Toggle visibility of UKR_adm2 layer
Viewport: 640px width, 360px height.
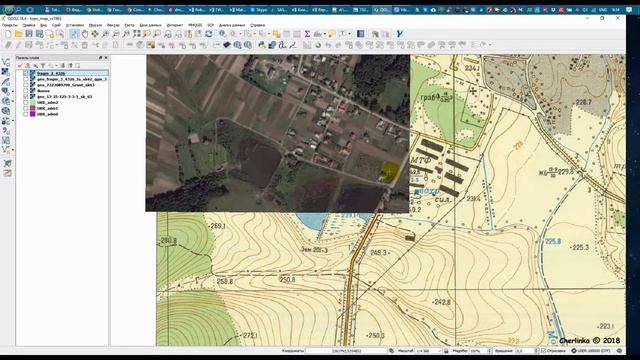tap(26, 102)
